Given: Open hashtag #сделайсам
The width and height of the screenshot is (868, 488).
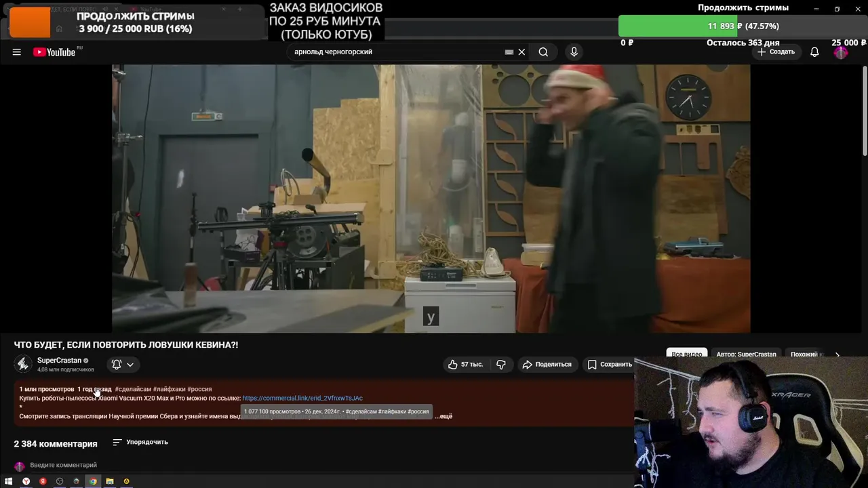Looking at the screenshot, I should coord(133,389).
